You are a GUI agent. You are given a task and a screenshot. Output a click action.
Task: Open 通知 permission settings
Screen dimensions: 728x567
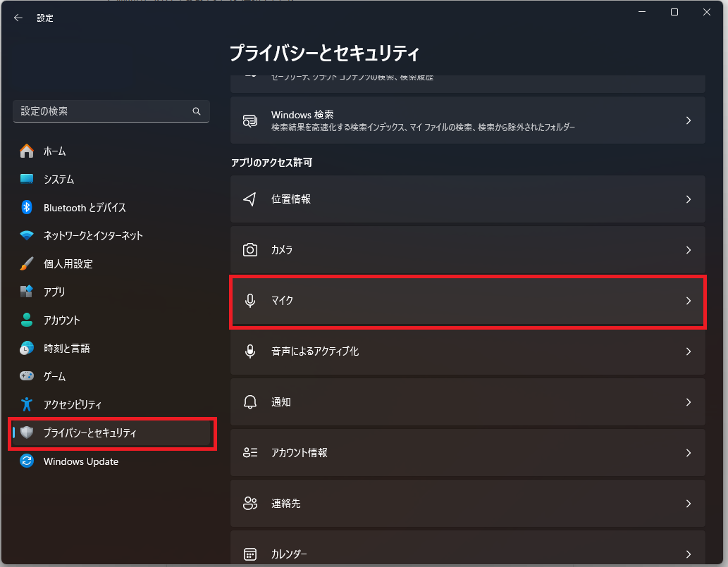[x=467, y=401]
